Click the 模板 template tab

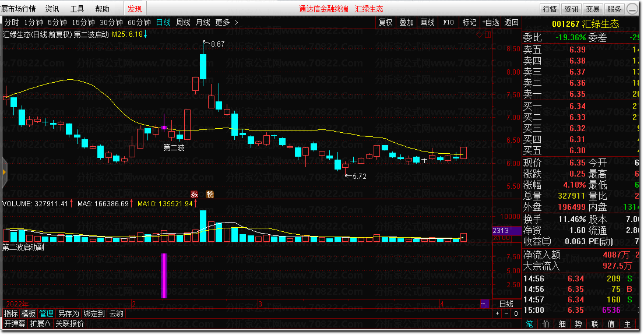(x=29, y=313)
